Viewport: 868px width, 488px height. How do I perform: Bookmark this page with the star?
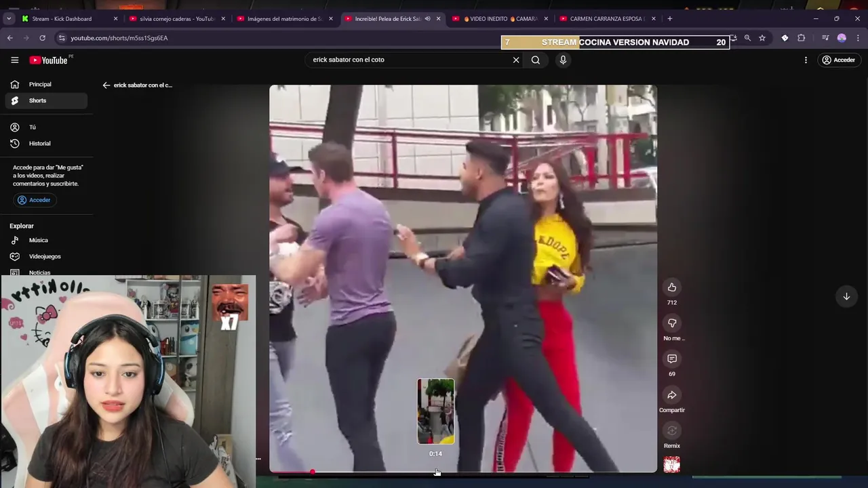tap(762, 38)
